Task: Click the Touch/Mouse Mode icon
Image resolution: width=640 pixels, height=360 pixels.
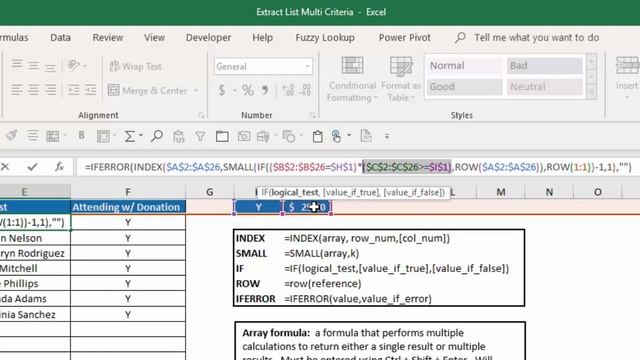Action: coord(336,136)
